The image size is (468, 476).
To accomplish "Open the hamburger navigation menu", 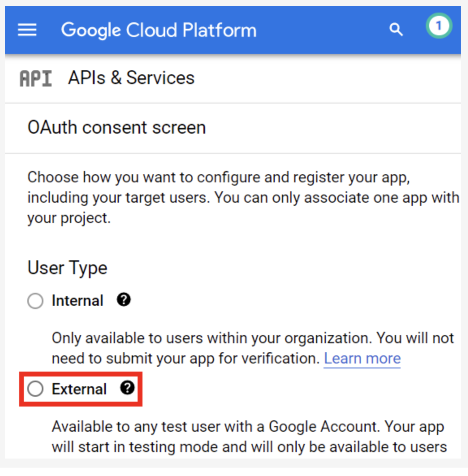I will (x=27, y=30).
